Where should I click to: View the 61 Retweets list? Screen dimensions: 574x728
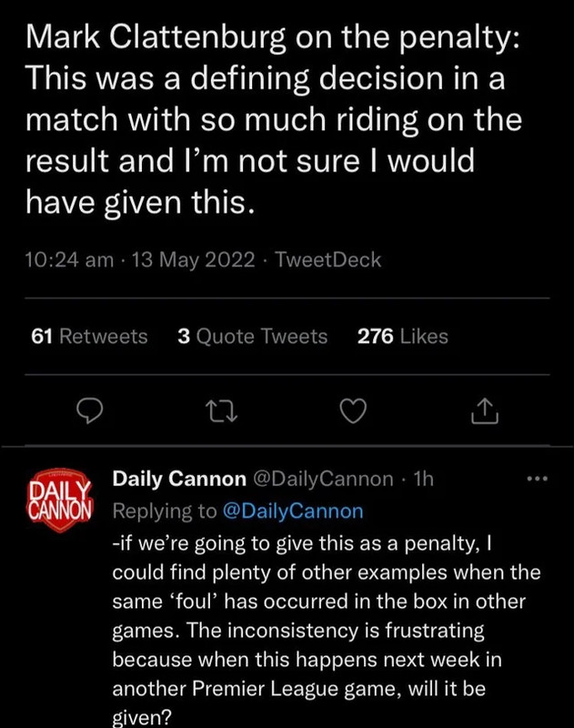point(89,337)
